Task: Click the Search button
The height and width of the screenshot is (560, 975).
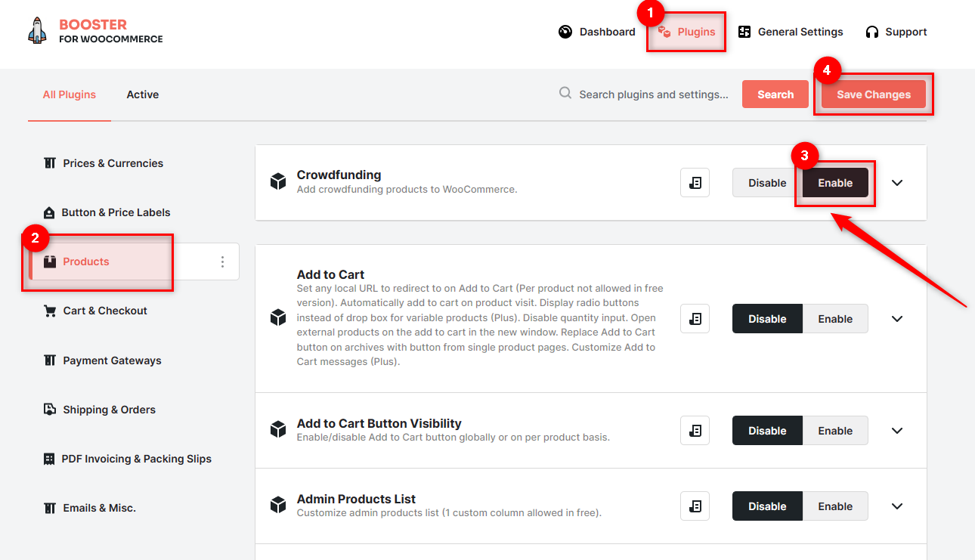Action: coord(775,94)
